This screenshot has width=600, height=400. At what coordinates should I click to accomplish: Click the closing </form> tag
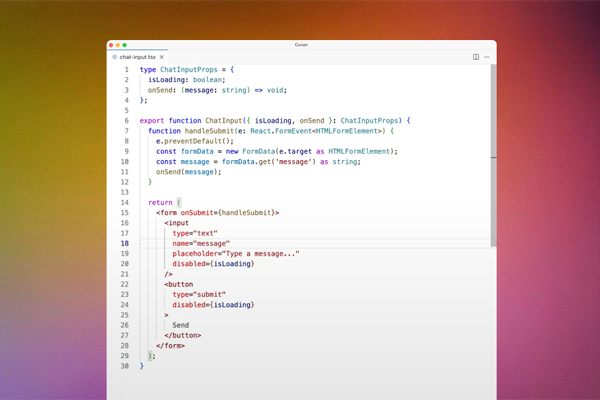tap(173, 346)
